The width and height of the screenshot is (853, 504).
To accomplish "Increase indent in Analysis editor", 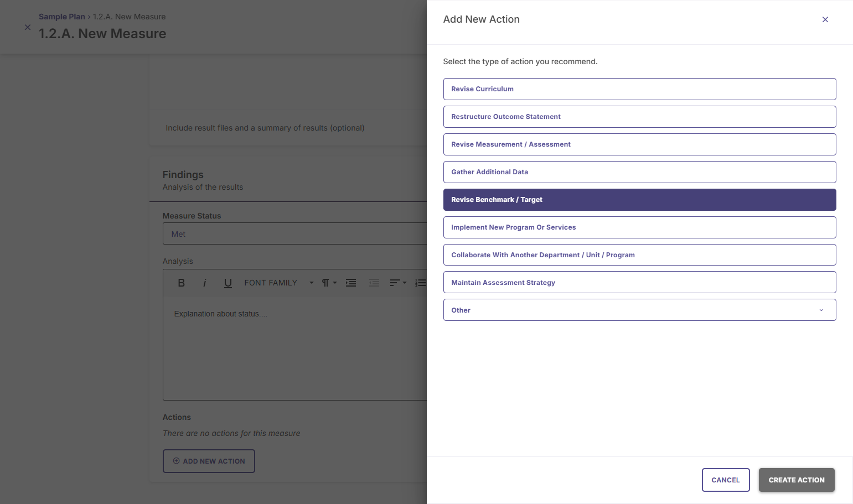I will 351,283.
